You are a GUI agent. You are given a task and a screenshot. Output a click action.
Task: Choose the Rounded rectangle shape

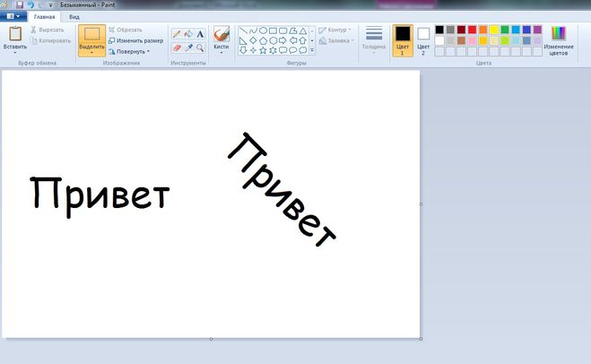click(283, 30)
